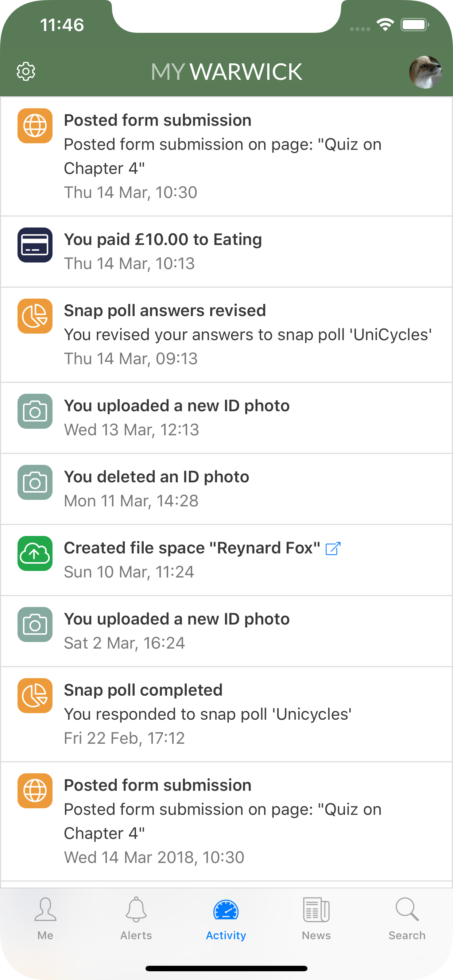Screen dimensions: 453x980
Task: Tap camera icon beside deleted ID photo
Action: (35, 482)
